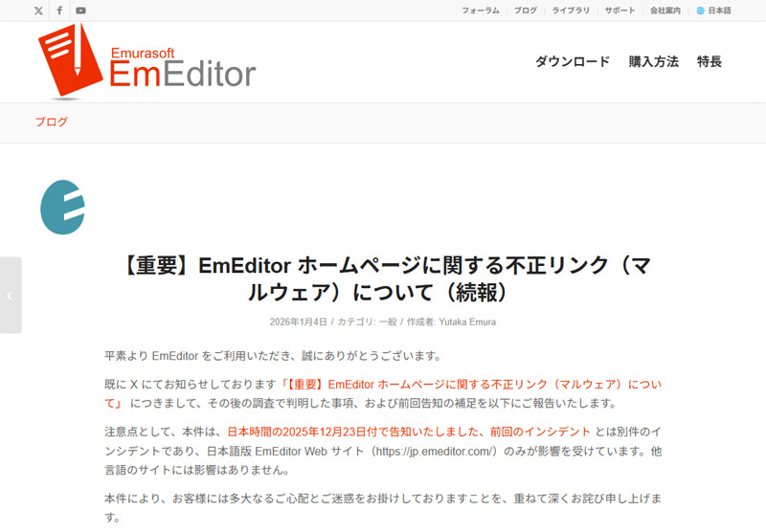766x532 pixels.
Task: Open the X (Twitter) social icon
Action: point(38,11)
